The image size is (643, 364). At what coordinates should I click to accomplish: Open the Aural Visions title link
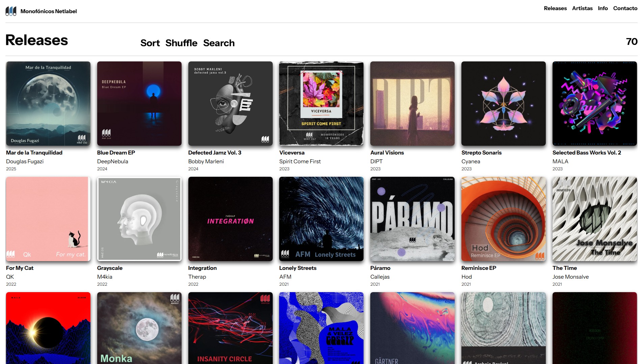[x=387, y=153]
